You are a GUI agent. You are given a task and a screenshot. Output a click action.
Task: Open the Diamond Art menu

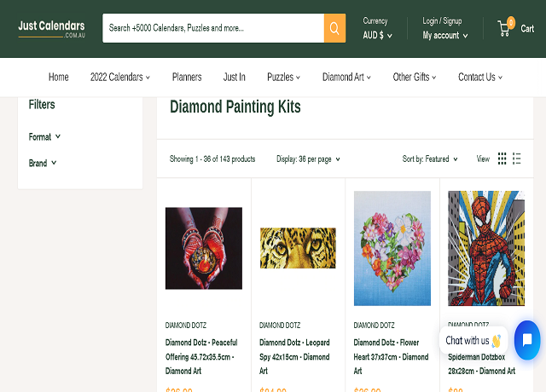(x=346, y=77)
